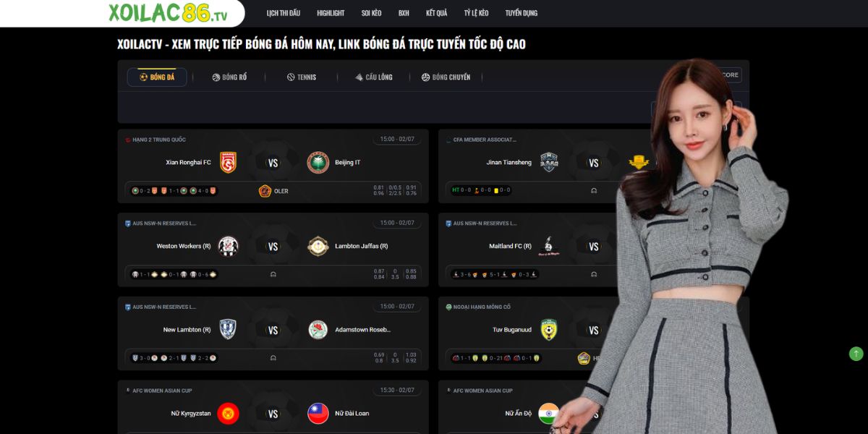Go to Tỷ Lệ Kèo page
The image size is (868, 434).
pos(476,13)
